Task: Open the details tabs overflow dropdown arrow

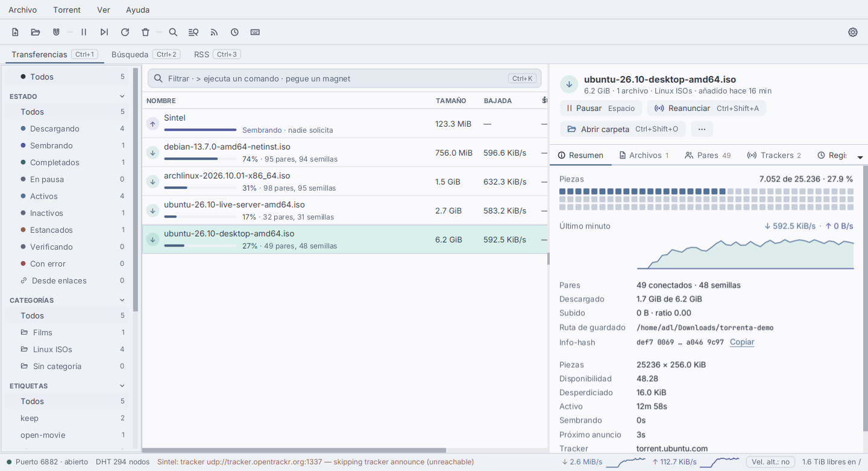Action: 860,157
